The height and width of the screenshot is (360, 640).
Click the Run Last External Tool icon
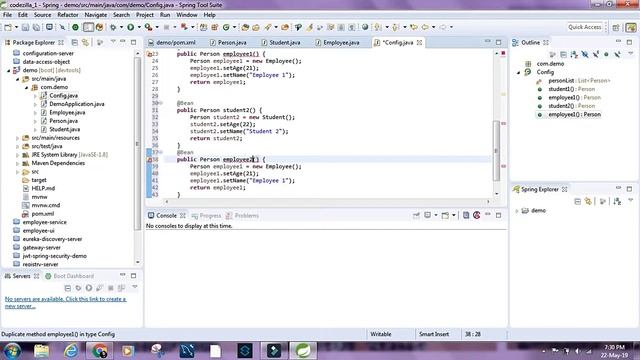tap(149, 27)
